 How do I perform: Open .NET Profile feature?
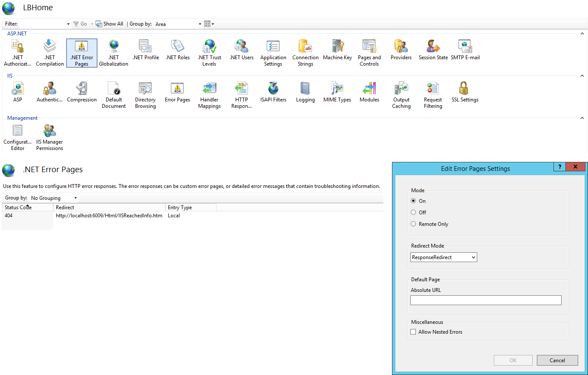tap(146, 50)
